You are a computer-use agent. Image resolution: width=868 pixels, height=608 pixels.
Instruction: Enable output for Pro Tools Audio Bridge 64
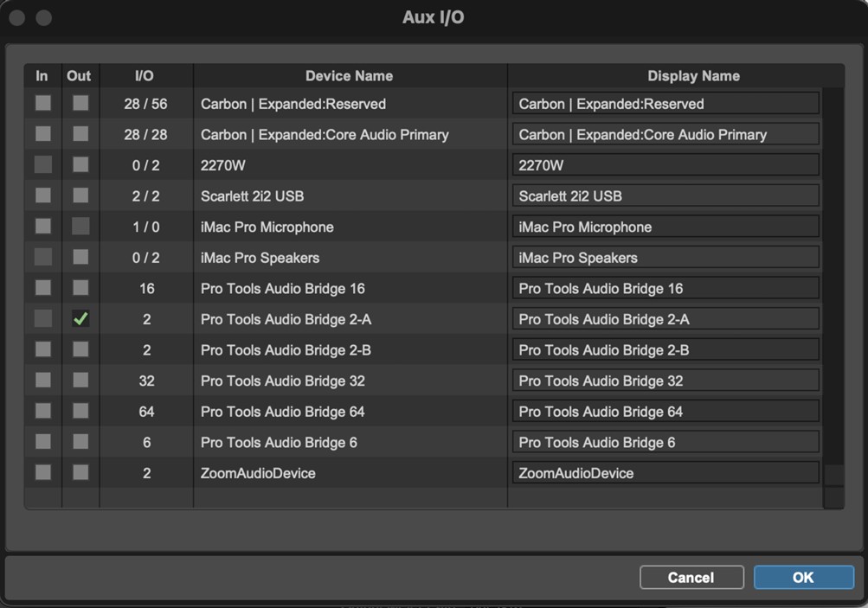[x=79, y=411]
